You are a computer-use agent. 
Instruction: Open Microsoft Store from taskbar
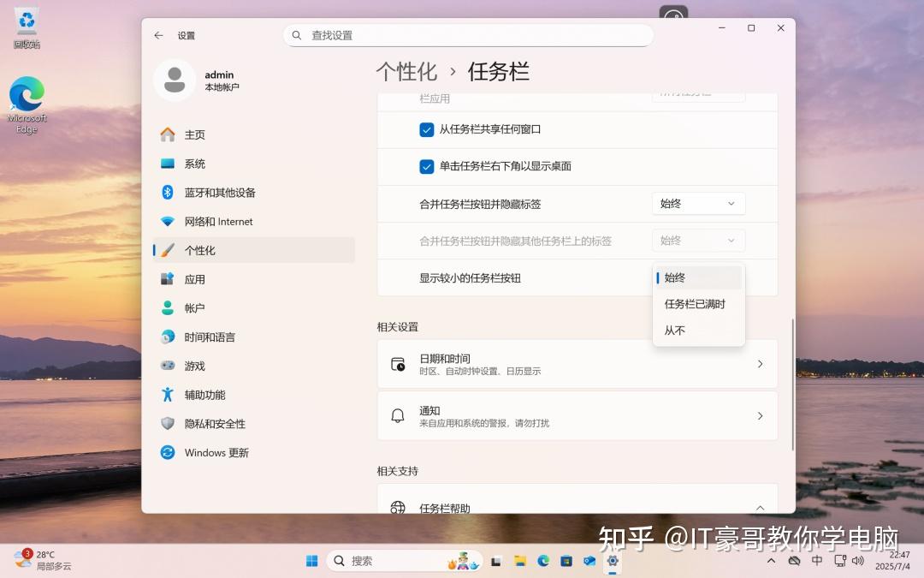point(566,561)
